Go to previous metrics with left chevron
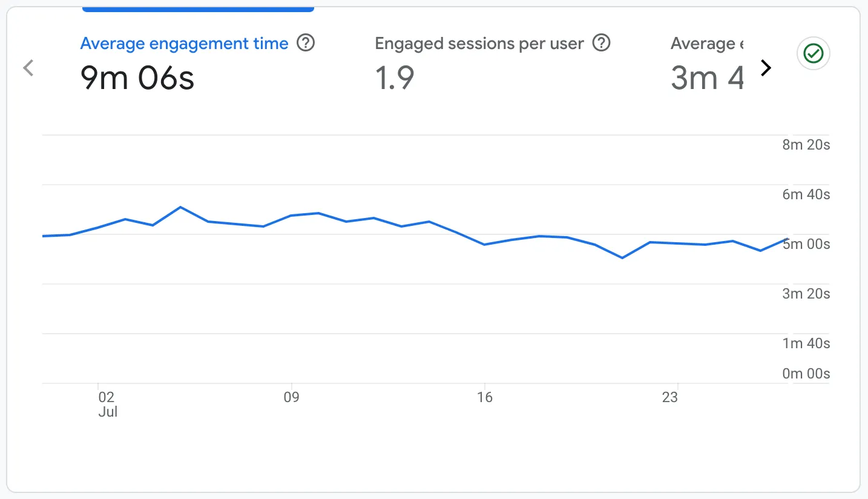 pos(28,68)
